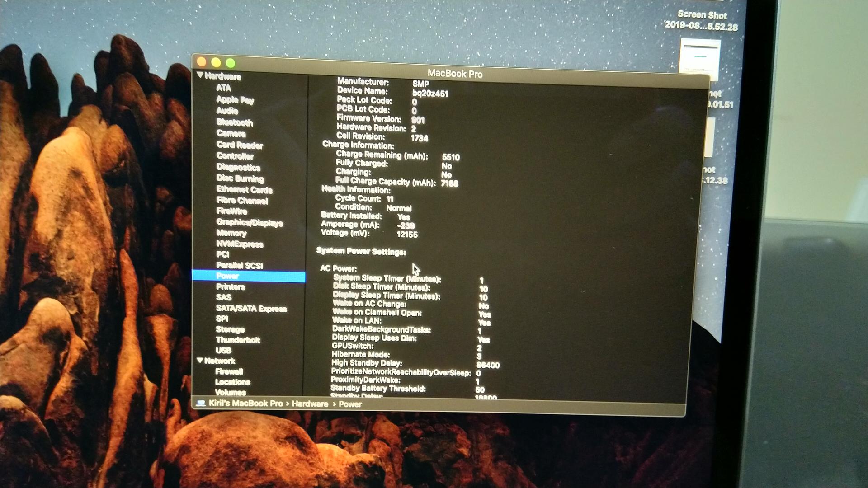Image resolution: width=868 pixels, height=488 pixels.
Task: Select Fibre Channel in sidebar
Action: [x=242, y=200]
